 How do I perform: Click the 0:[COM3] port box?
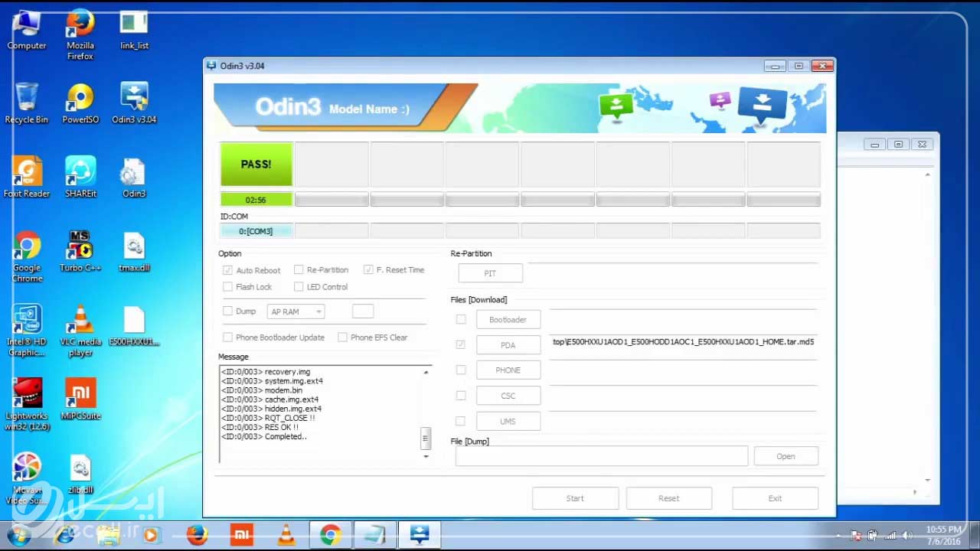[x=256, y=231]
